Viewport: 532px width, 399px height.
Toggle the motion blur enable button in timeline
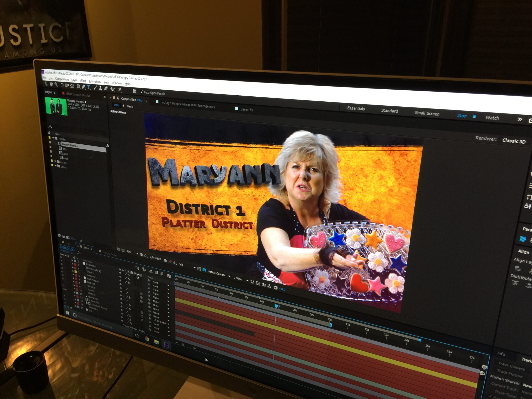(162, 274)
